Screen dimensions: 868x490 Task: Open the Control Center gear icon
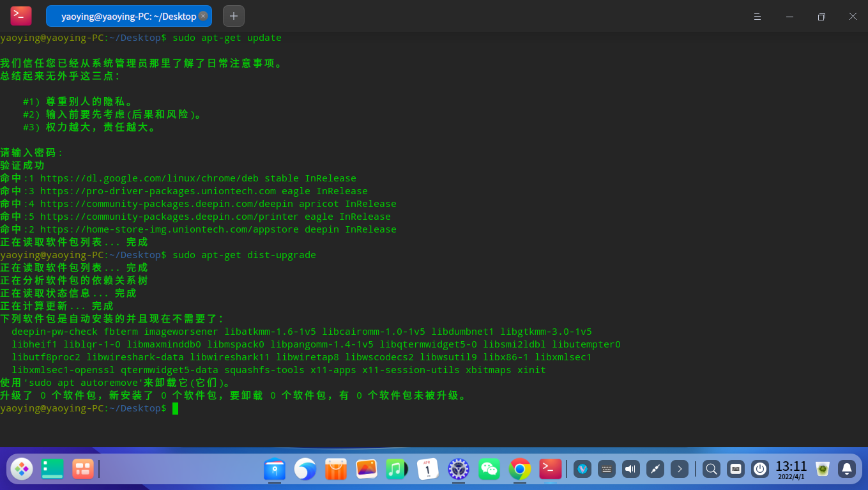(x=458, y=469)
